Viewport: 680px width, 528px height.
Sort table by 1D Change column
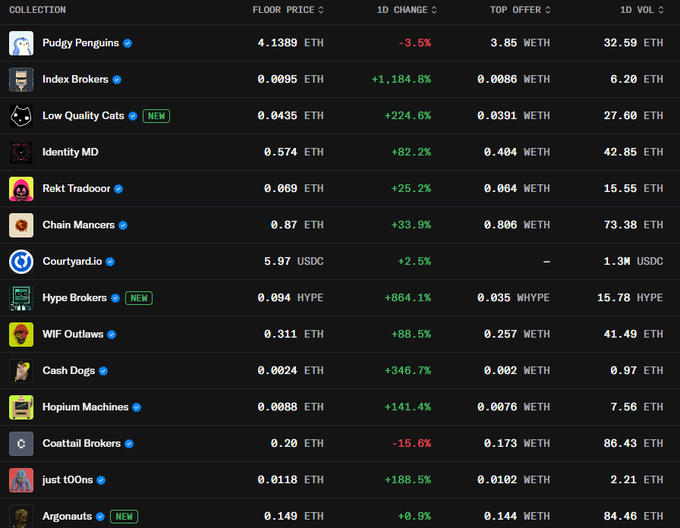[407, 10]
